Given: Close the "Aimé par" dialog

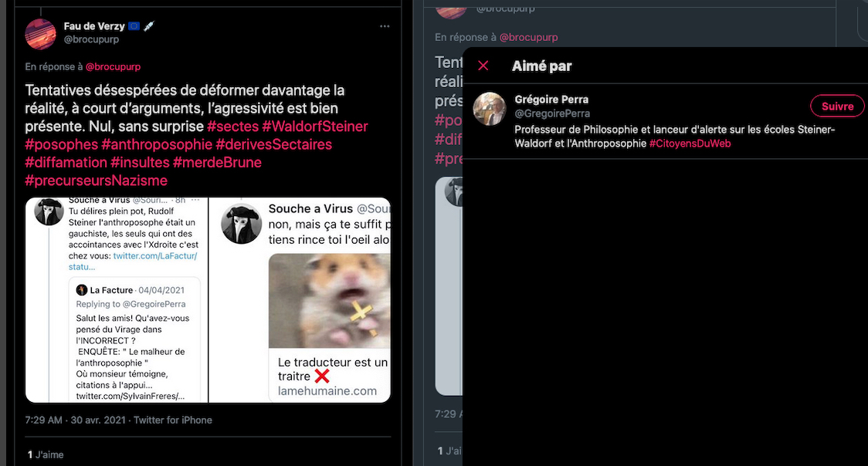Looking at the screenshot, I should [483, 66].
